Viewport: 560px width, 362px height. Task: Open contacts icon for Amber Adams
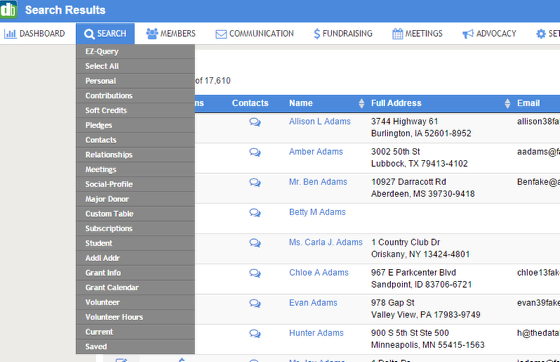(x=255, y=153)
